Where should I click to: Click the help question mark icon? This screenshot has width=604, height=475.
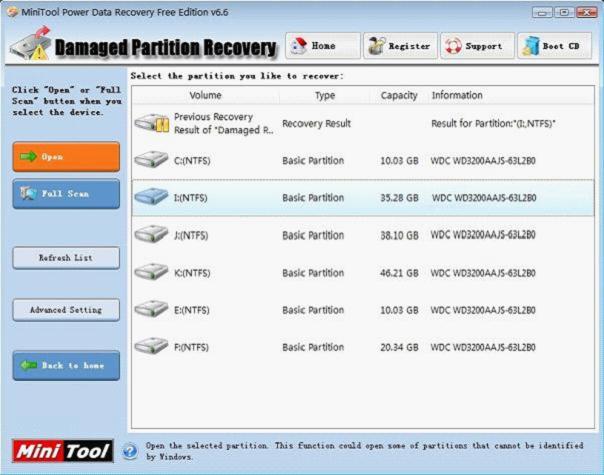click(130, 451)
